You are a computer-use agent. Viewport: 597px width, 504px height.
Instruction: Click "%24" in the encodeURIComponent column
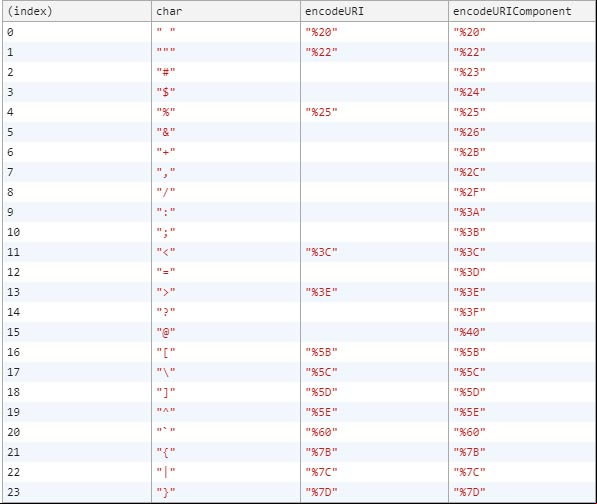pos(469,92)
